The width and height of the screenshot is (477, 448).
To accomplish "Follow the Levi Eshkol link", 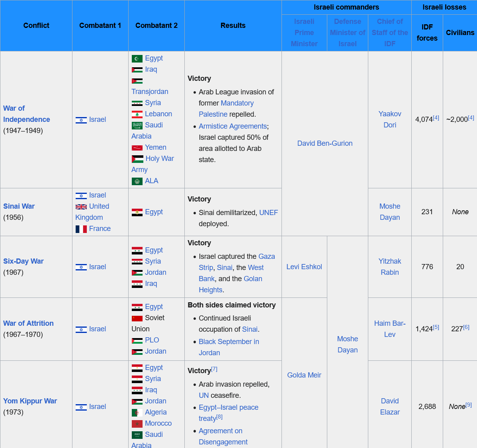I will (x=304, y=267).
